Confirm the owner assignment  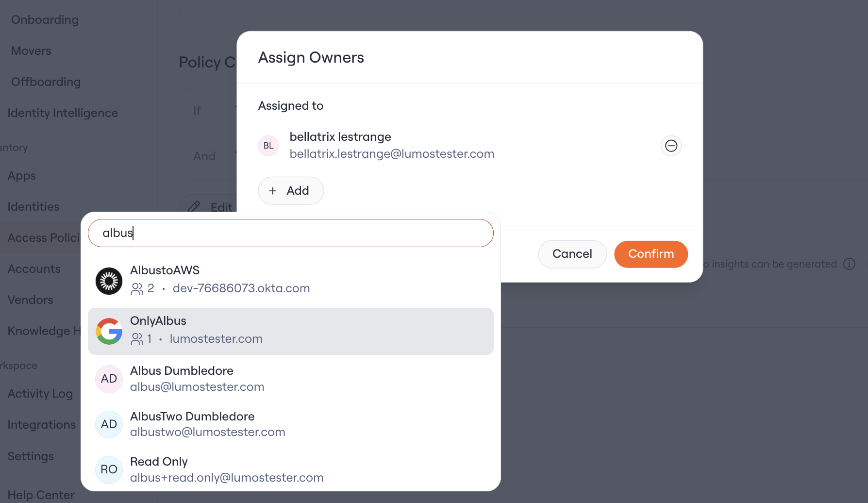[651, 254]
